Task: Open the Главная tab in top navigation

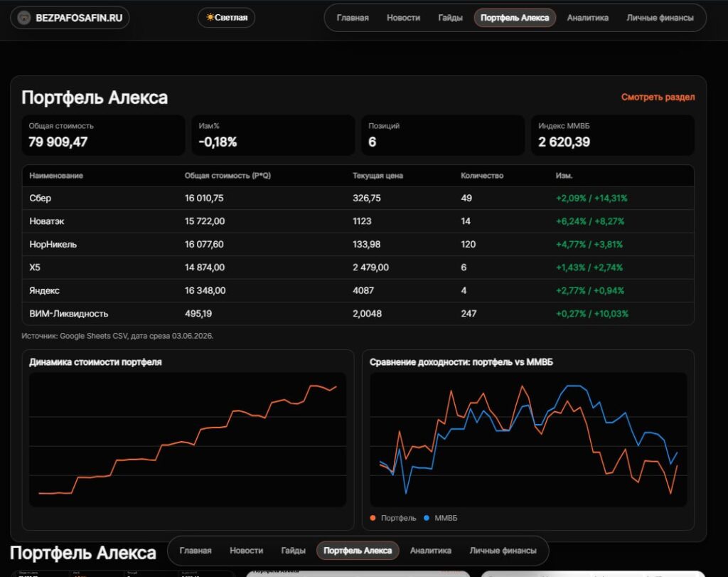Action: (x=353, y=18)
